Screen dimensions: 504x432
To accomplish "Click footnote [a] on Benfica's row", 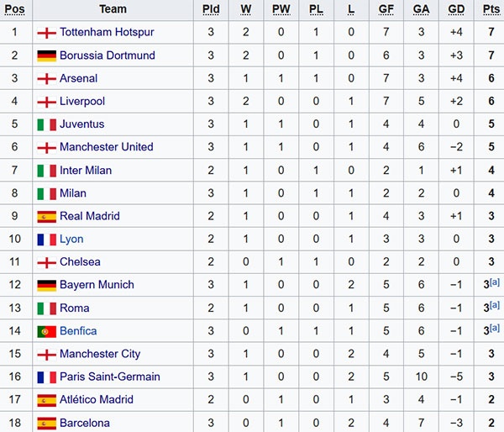I will pos(495,329).
